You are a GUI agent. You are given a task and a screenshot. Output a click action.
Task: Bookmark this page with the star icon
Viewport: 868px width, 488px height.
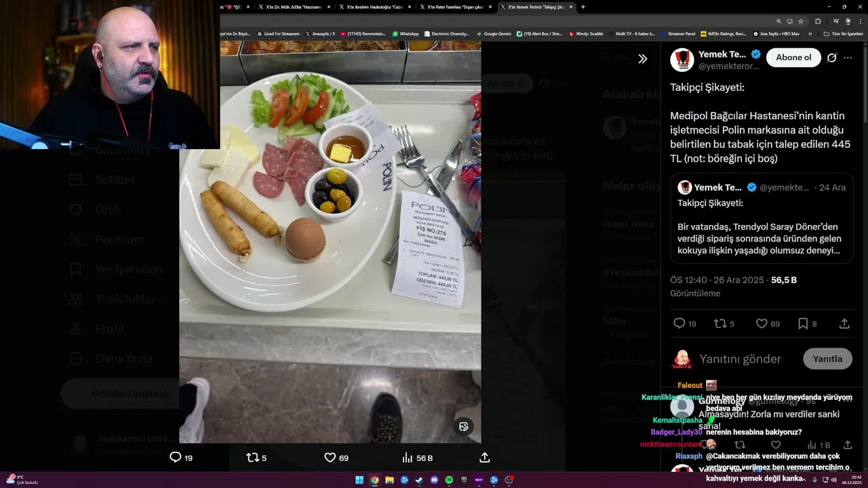[801, 21]
